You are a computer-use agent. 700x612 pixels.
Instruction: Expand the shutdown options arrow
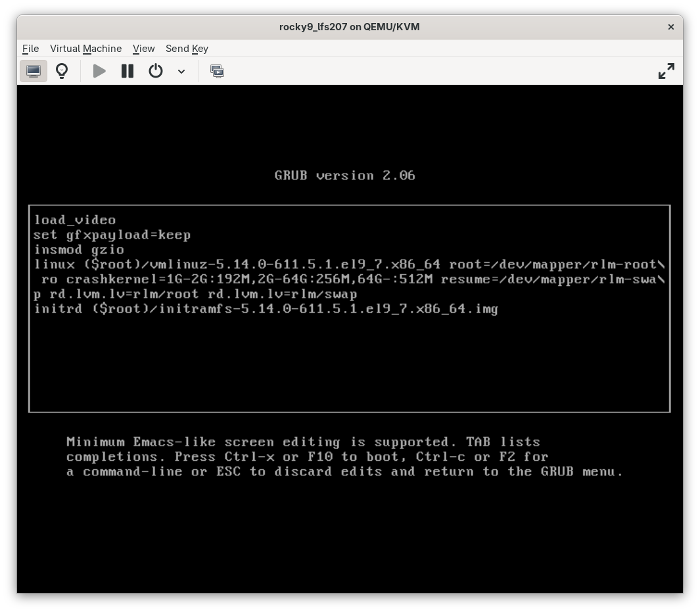[181, 70]
